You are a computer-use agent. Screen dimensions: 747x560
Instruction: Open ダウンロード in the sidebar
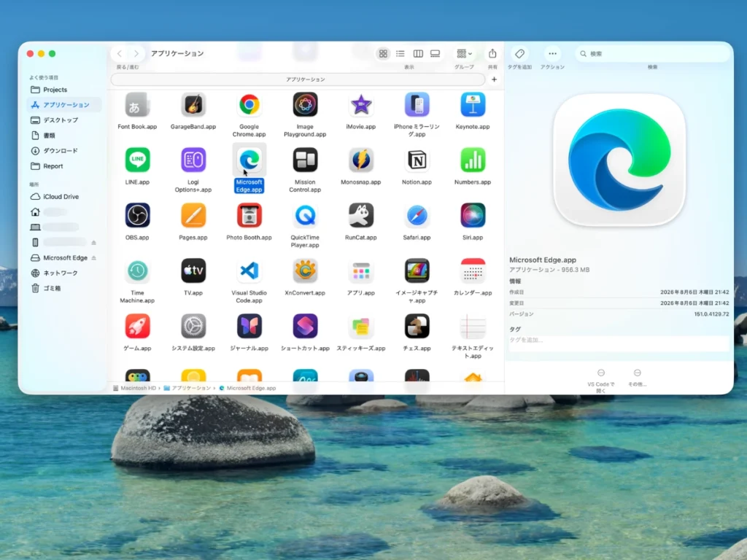64,150
